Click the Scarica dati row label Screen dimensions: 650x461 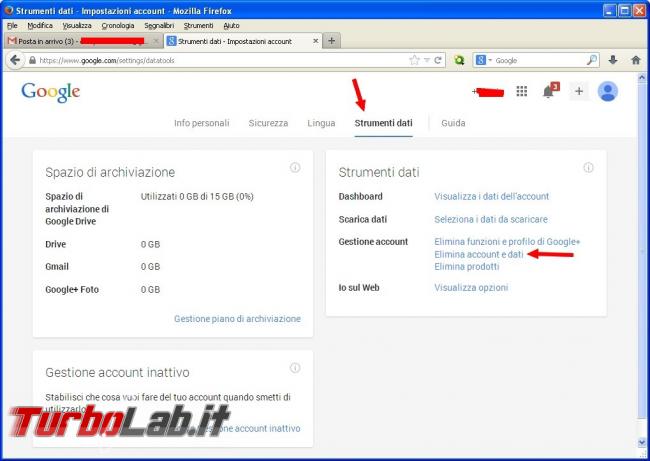[x=362, y=219]
